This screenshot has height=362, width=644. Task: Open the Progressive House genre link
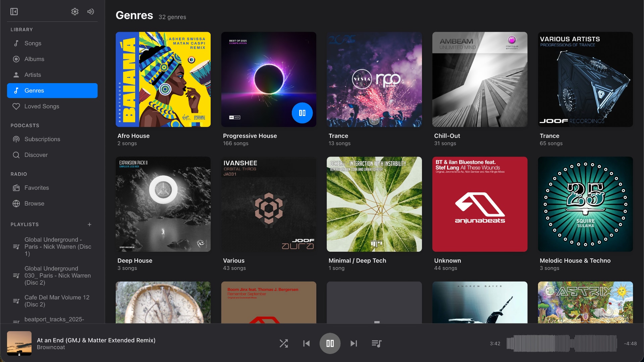tap(250, 136)
